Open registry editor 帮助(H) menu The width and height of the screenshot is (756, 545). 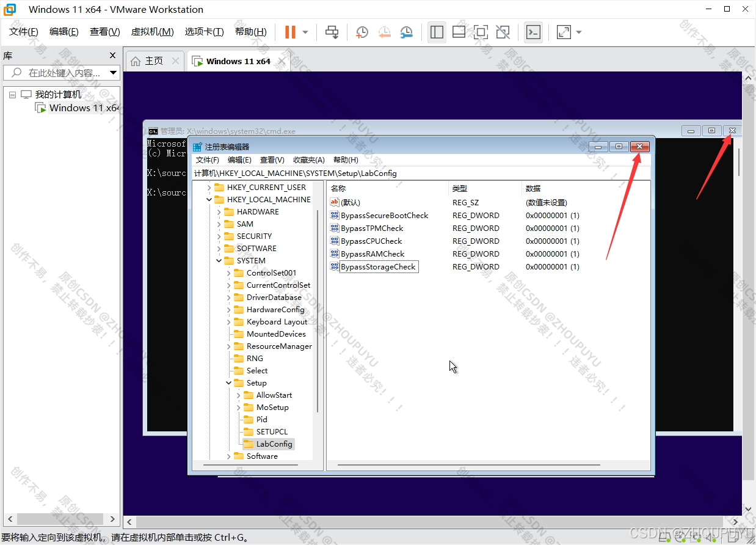click(346, 160)
